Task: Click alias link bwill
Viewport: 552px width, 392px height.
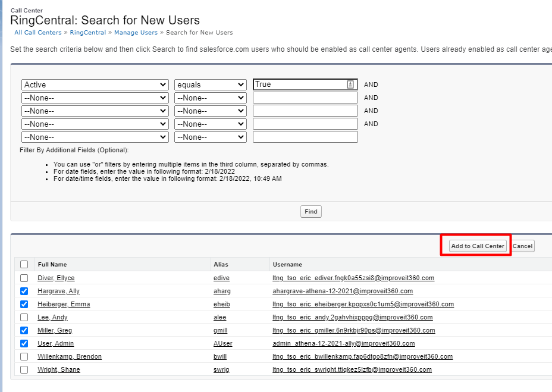Action: [x=220, y=356]
